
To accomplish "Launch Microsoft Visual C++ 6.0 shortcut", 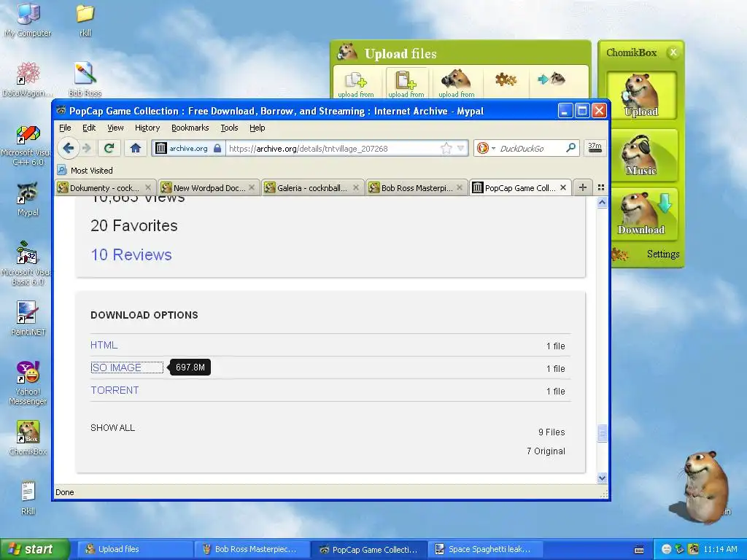I will (28, 145).
